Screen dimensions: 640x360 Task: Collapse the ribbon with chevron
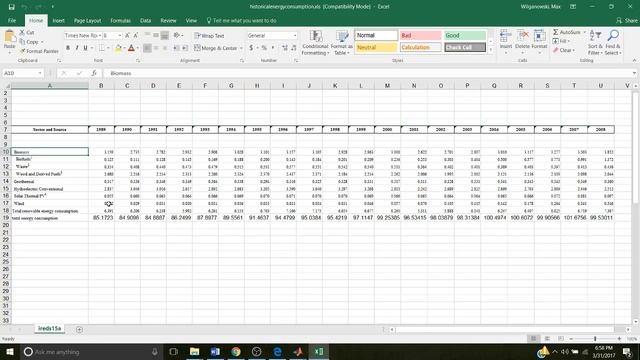coord(634,60)
